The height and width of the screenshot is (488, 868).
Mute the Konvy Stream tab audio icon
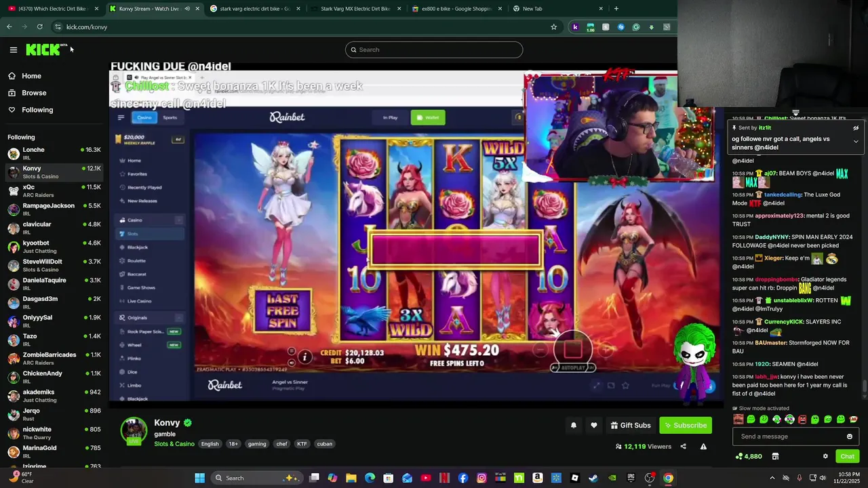pos(187,9)
